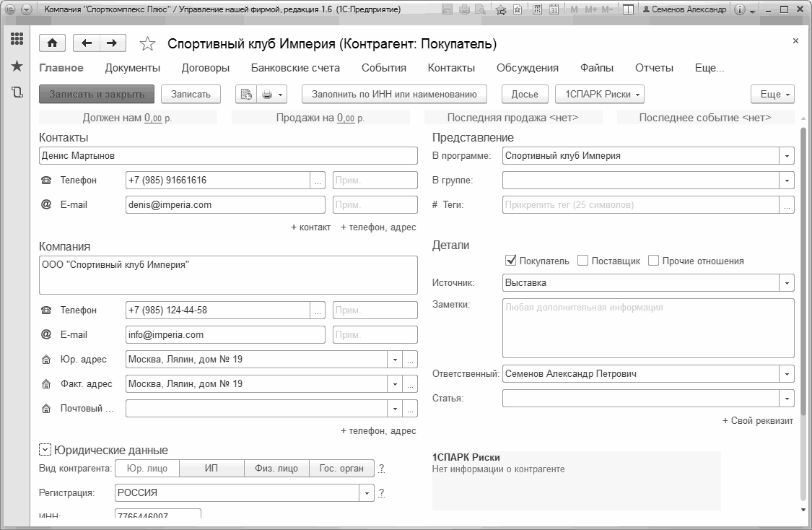Click the Заметки text area

[648, 328]
